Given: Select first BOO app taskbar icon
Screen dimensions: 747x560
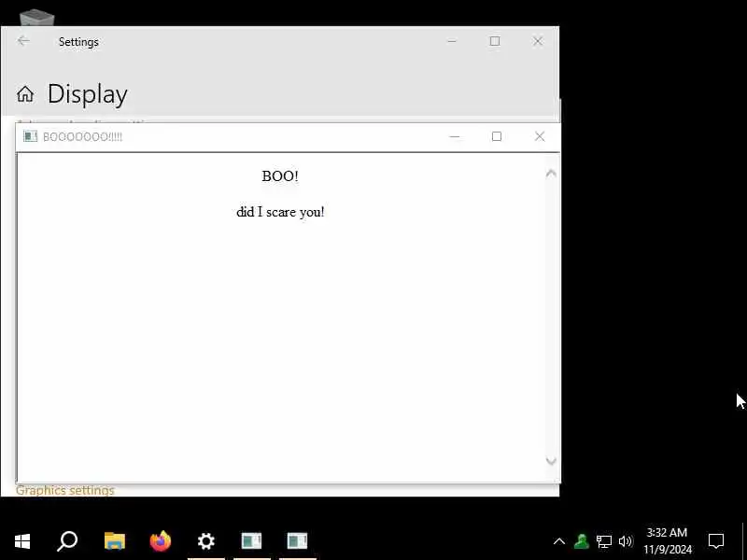Looking at the screenshot, I should click(x=251, y=541).
